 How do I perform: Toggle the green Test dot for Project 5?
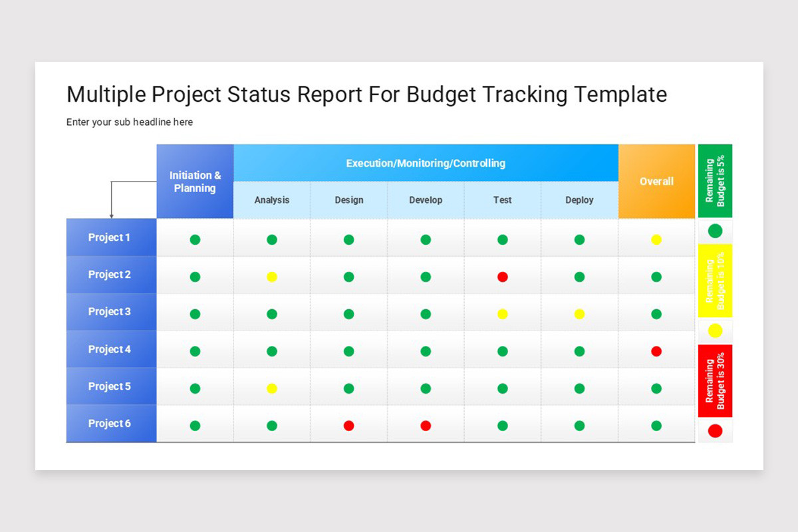[x=502, y=386]
